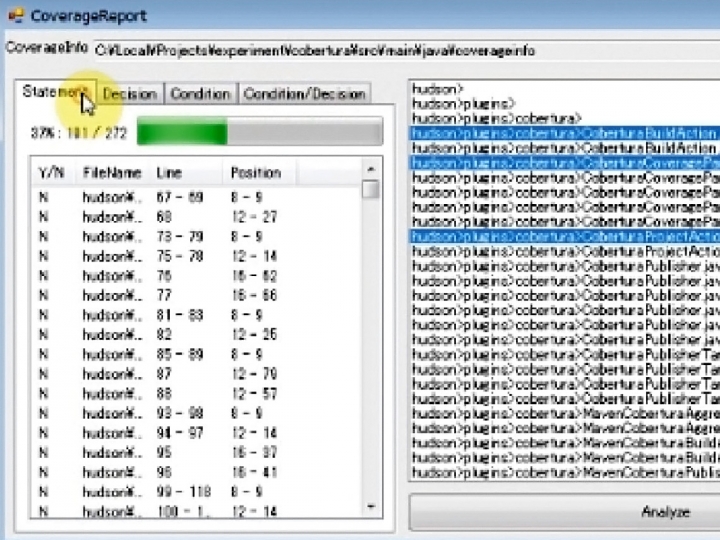Select the table row with Line '85 - 89'
The image size is (720, 540).
pyautogui.click(x=197, y=354)
